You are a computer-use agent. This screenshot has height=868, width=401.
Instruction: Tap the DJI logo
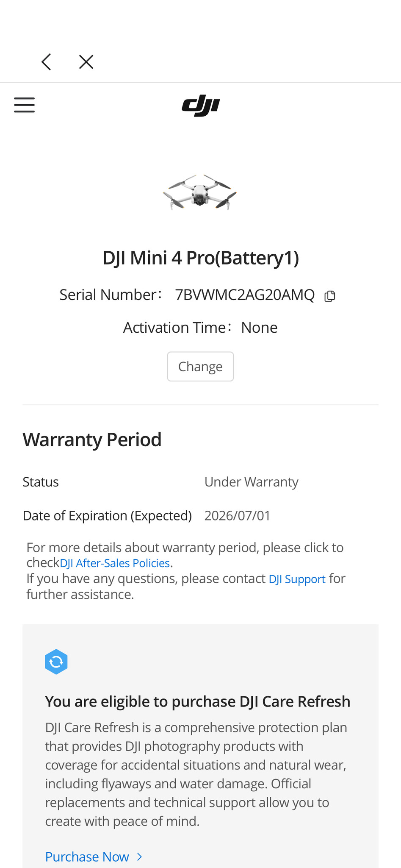(201, 105)
